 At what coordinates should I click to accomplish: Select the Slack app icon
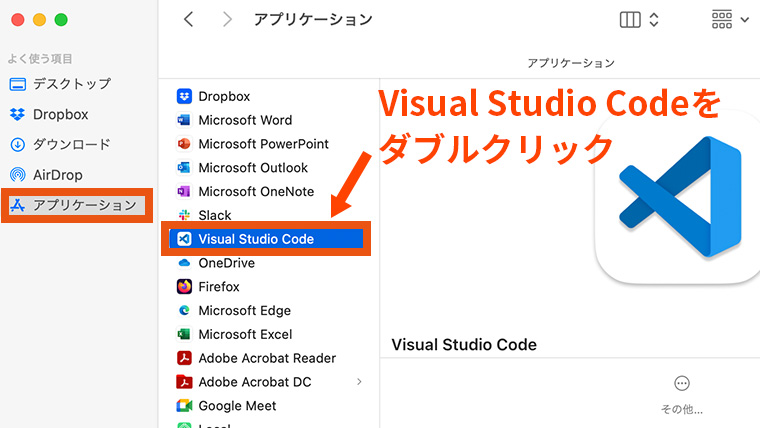184,215
